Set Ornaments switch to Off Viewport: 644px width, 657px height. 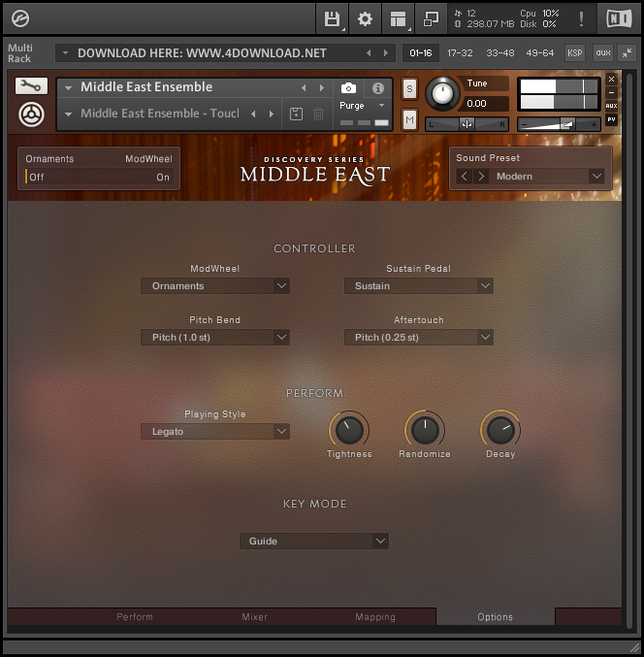click(x=36, y=178)
